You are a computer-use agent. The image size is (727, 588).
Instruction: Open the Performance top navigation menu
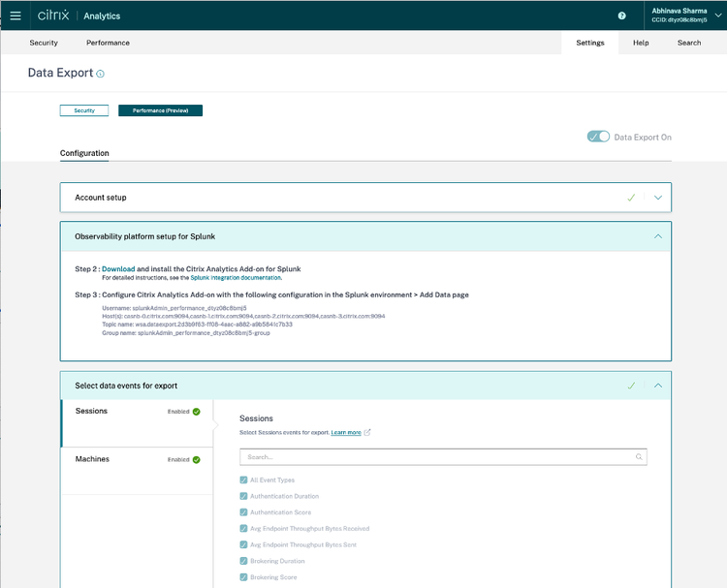coord(108,43)
